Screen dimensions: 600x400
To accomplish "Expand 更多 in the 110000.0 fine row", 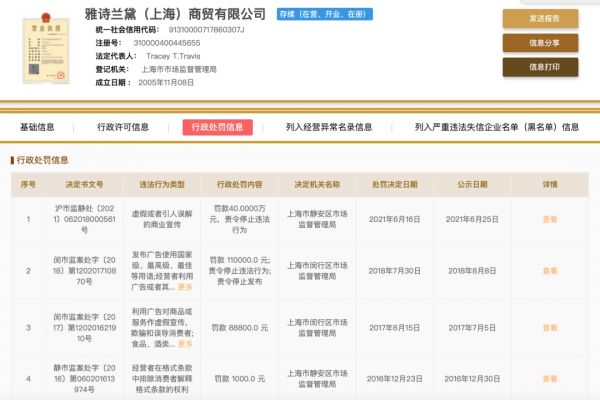I will coord(185,287).
